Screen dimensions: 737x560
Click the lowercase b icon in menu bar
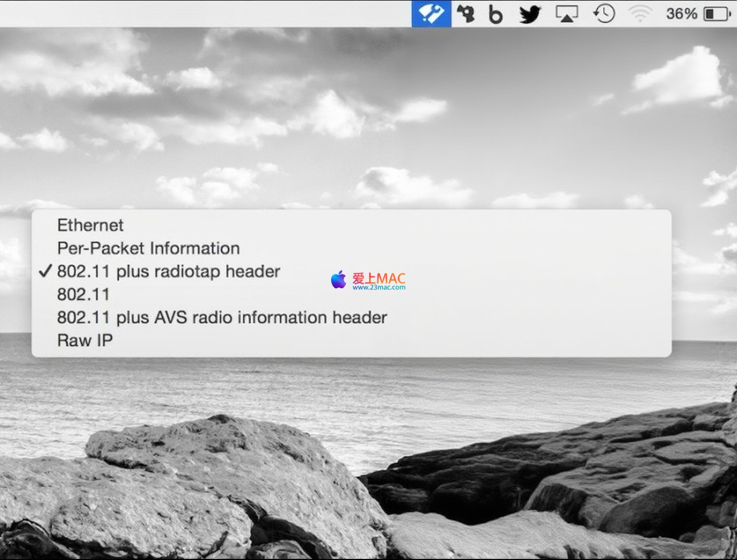[x=495, y=14]
